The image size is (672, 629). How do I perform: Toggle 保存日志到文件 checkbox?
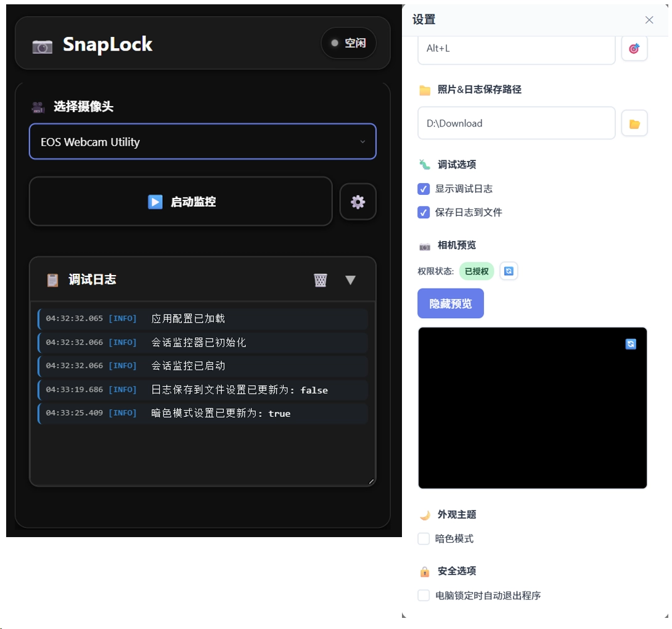click(424, 212)
